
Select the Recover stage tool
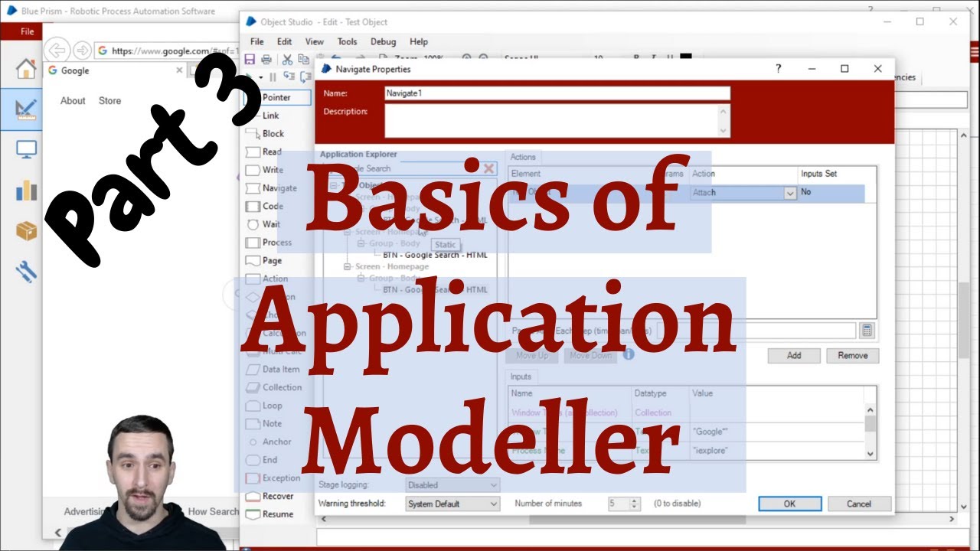[269, 496]
